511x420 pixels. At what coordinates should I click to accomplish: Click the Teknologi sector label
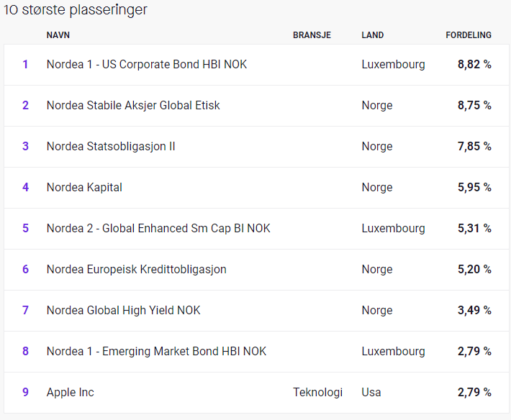point(317,393)
